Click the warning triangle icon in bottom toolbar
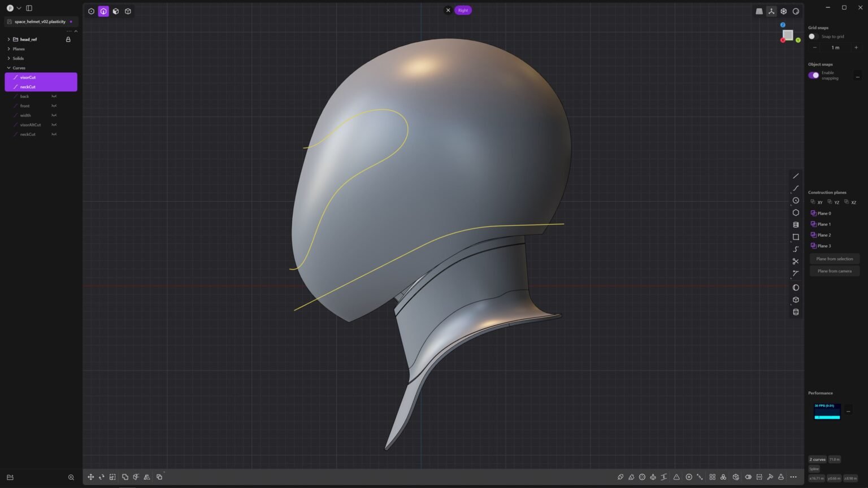 coord(676,477)
